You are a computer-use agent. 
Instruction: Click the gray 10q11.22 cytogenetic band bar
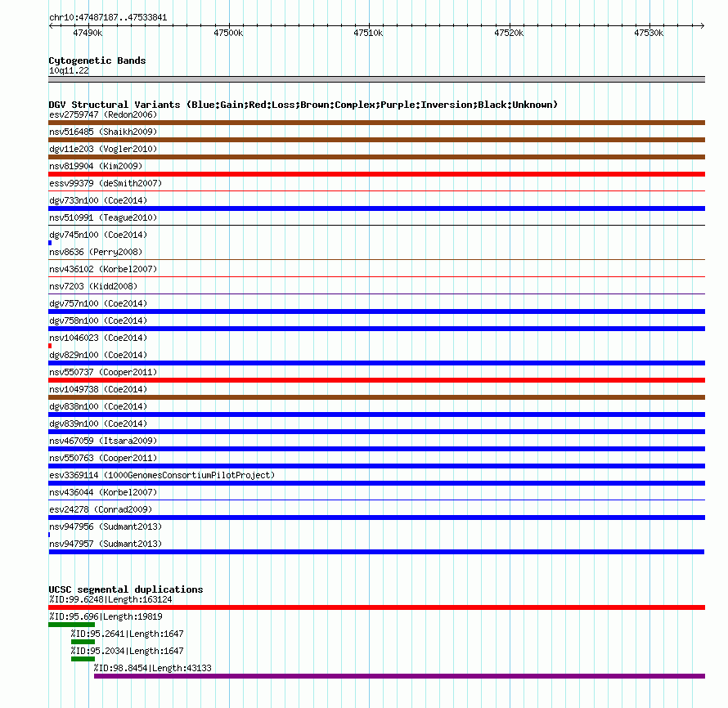click(376, 79)
